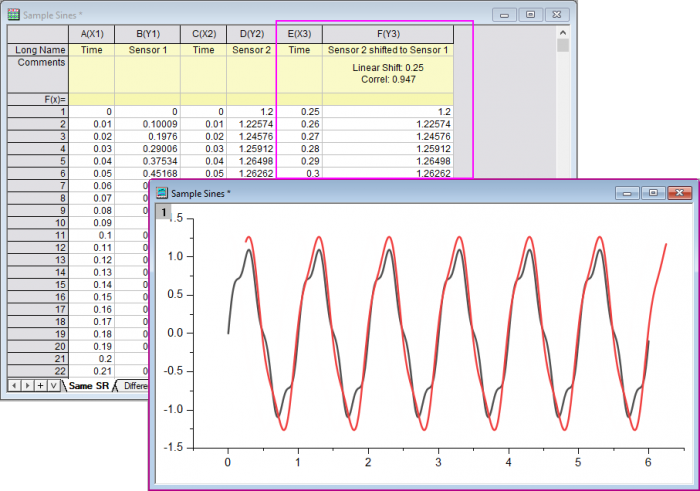Select column header D(Y2)
This screenshot has height=491, width=700.
pyautogui.click(x=251, y=34)
